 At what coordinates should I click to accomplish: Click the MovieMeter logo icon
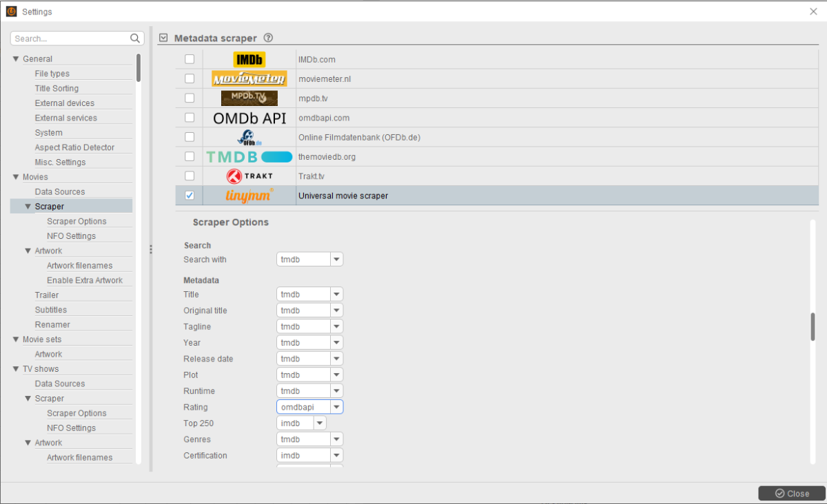coord(249,78)
